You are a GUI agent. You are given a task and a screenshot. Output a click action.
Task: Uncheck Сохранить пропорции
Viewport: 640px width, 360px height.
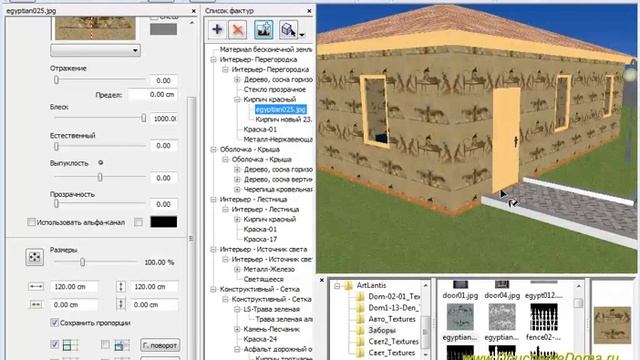pos(54,322)
